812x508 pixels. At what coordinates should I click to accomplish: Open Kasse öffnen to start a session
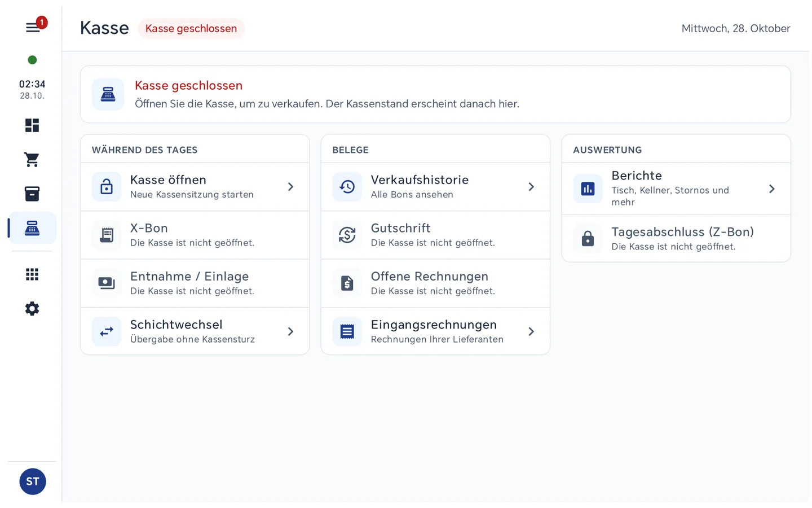pyautogui.click(x=195, y=187)
